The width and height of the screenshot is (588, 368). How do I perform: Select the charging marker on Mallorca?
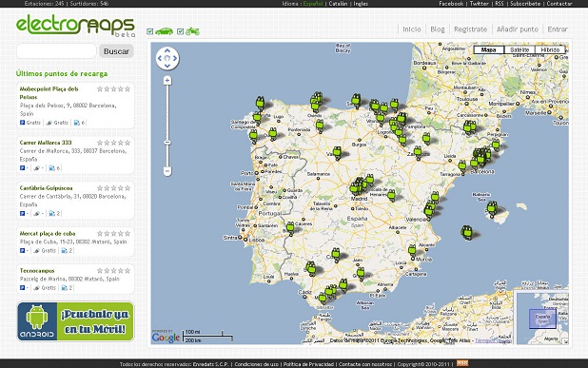coord(492,208)
